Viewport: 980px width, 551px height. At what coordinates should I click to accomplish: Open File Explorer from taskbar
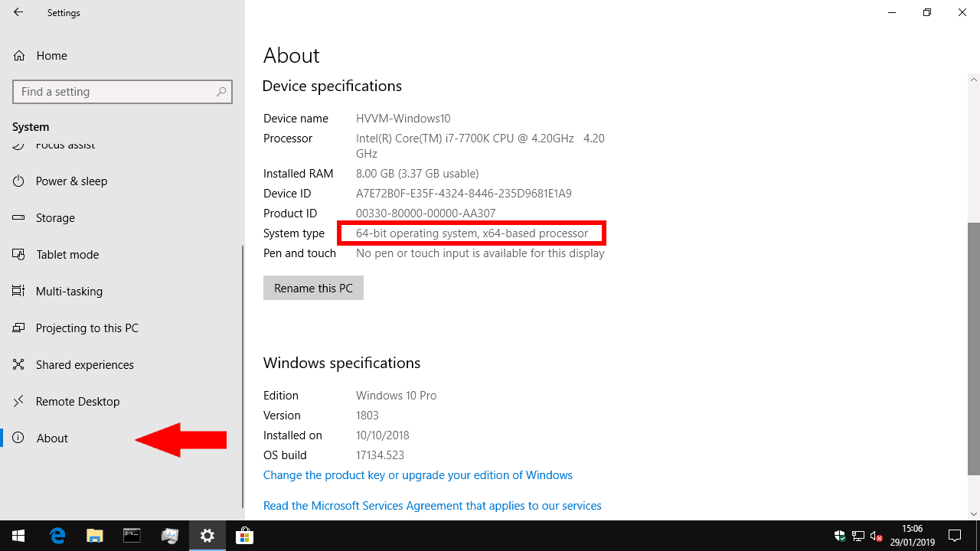point(94,536)
